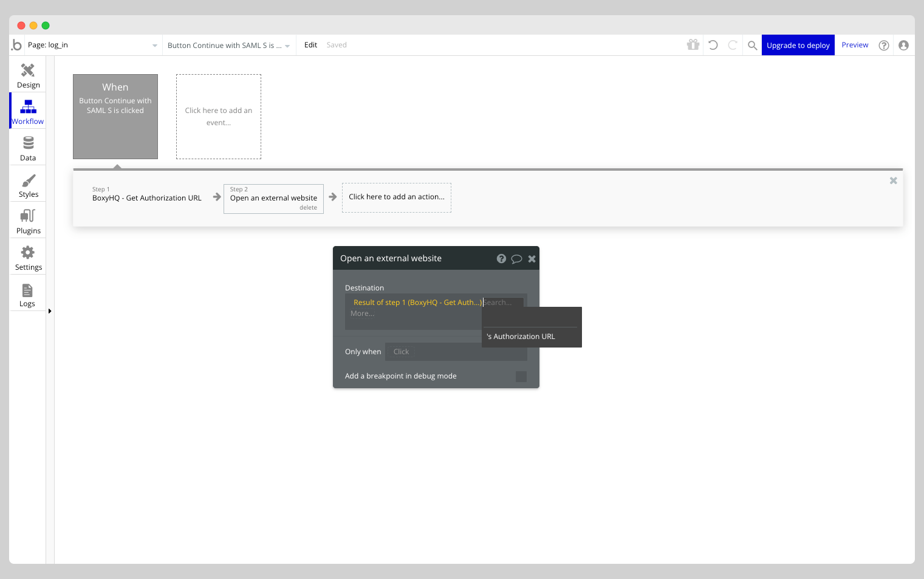
Task: Switch to the Edit tab
Action: coord(310,44)
